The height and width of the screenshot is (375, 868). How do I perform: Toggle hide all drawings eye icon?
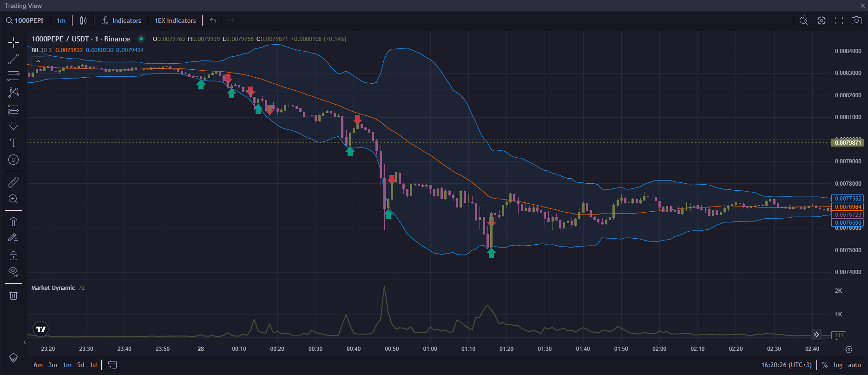pyautogui.click(x=13, y=272)
